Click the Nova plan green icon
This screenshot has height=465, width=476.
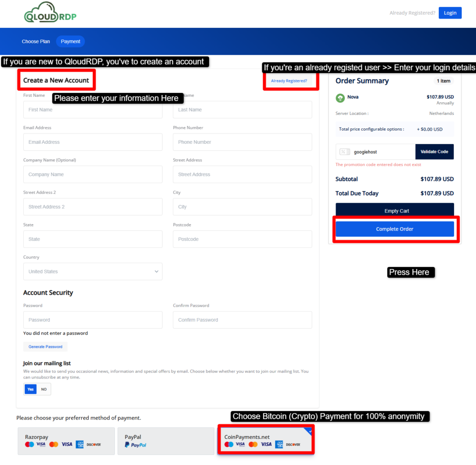(340, 98)
